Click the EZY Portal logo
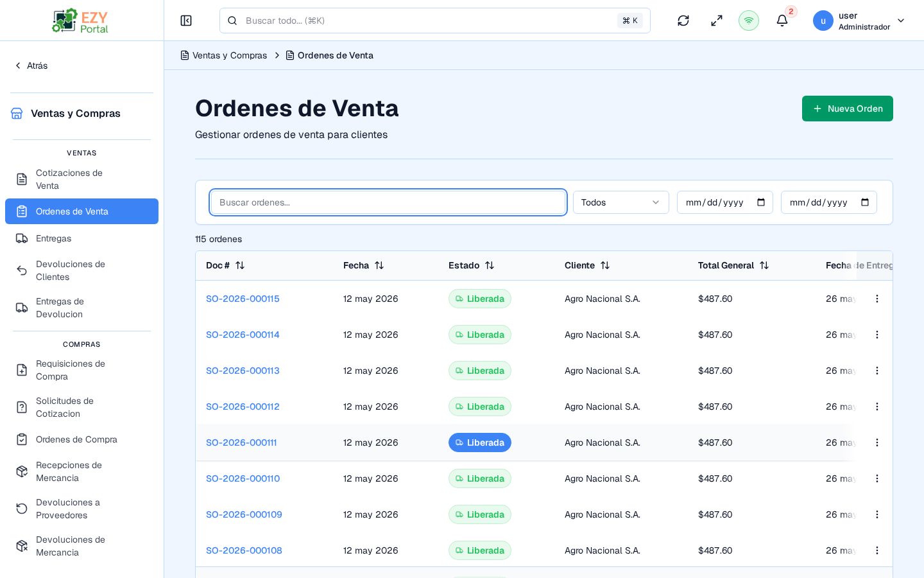 point(81,21)
